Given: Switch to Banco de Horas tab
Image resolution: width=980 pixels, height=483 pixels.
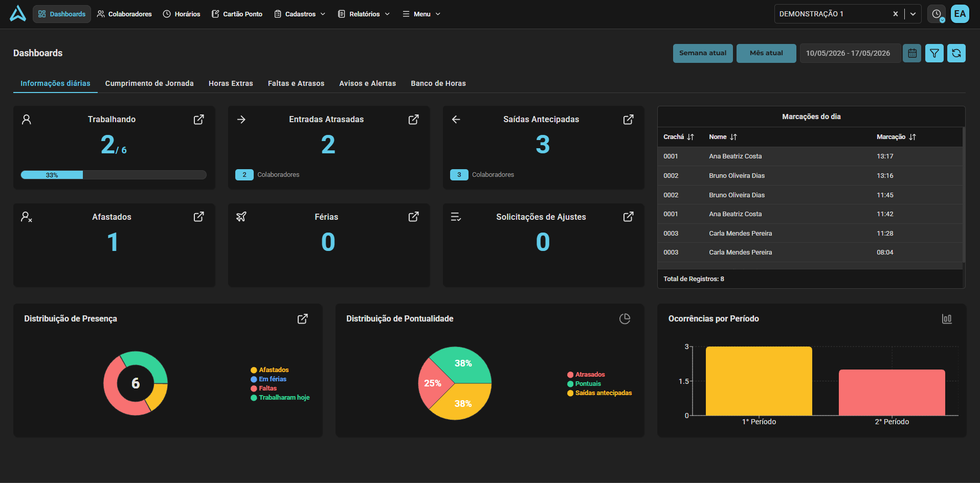Looking at the screenshot, I should (438, 83).
